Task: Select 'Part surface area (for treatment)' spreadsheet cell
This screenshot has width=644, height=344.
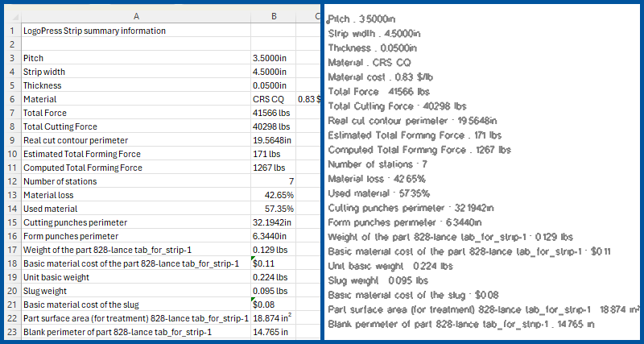Action: tap(136, 318)
